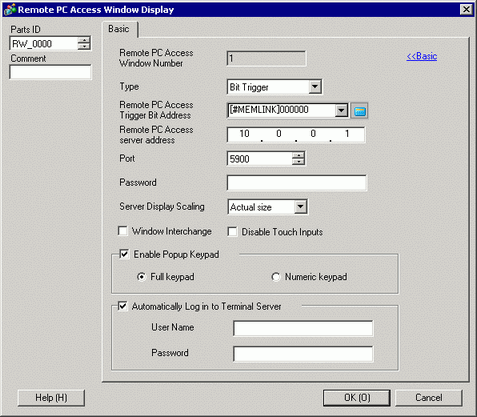
Task: Select the Numeric keypad radio option
Action: 276,277
